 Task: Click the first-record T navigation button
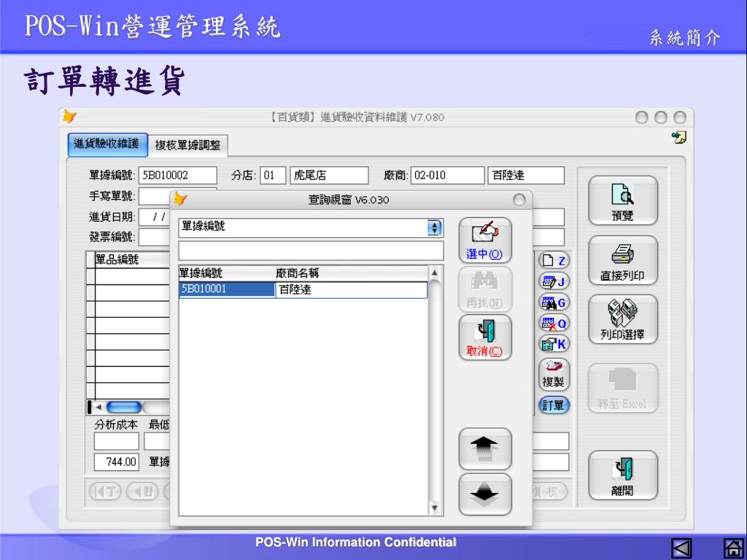105,491
